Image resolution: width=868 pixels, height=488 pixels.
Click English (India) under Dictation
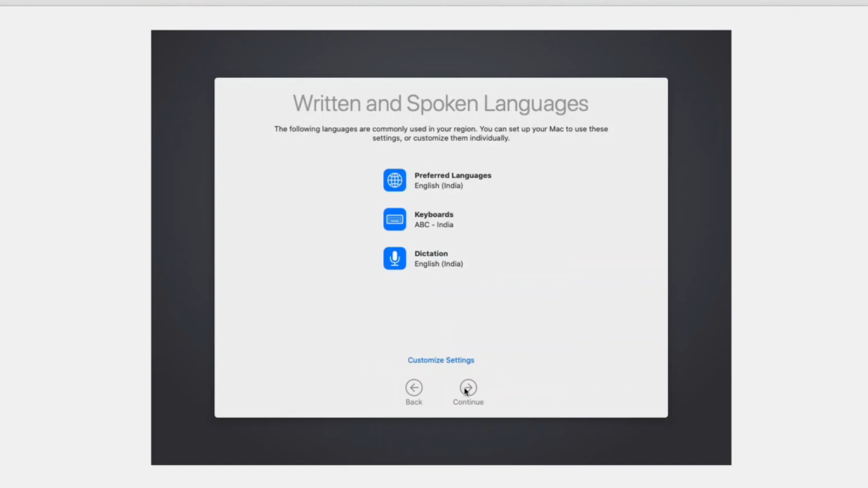click(438, 263)
